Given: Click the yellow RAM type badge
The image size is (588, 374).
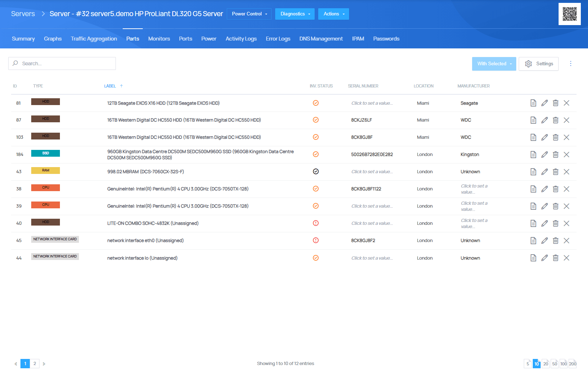Looking at the screenshot, I should tap(46, 170).
